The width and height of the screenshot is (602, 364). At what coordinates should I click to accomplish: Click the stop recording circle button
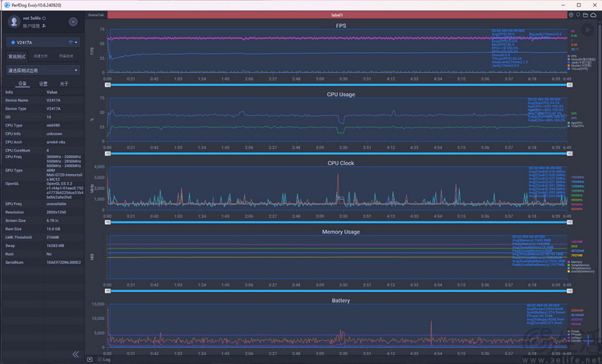pyautogui.click(x=73, y=22)
